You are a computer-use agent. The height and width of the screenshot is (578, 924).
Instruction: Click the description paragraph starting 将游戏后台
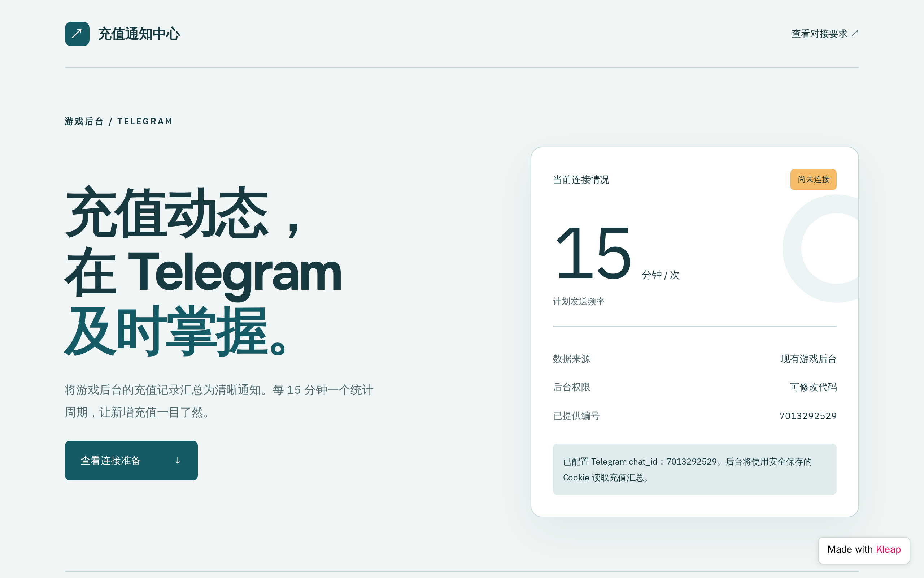point(219,401)
